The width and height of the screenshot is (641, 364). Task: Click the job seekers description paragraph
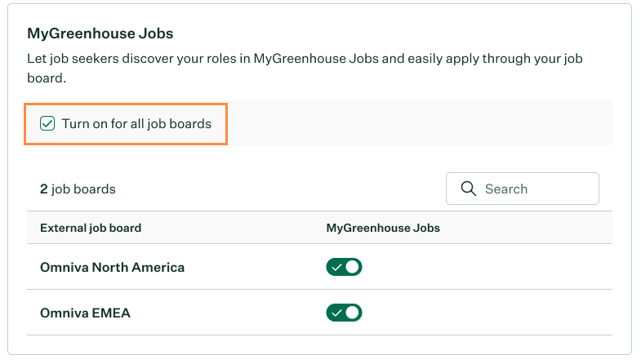[x=305, y=69]
